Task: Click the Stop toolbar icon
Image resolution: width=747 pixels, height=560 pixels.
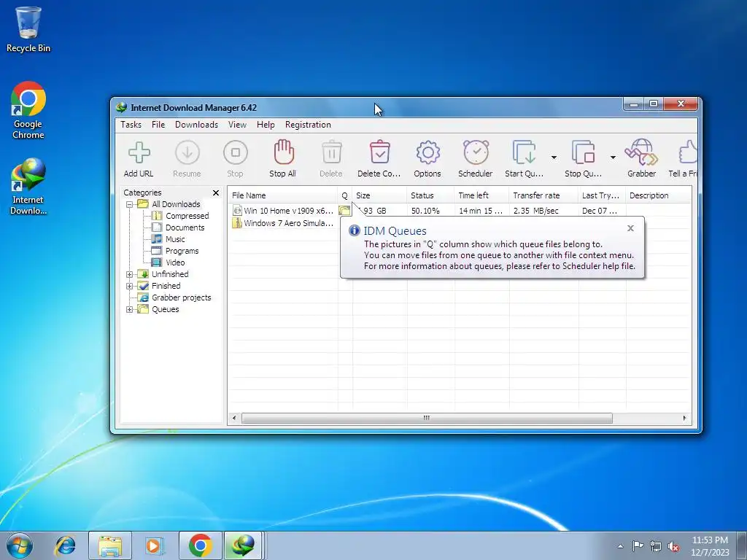Action: point(236,153)
